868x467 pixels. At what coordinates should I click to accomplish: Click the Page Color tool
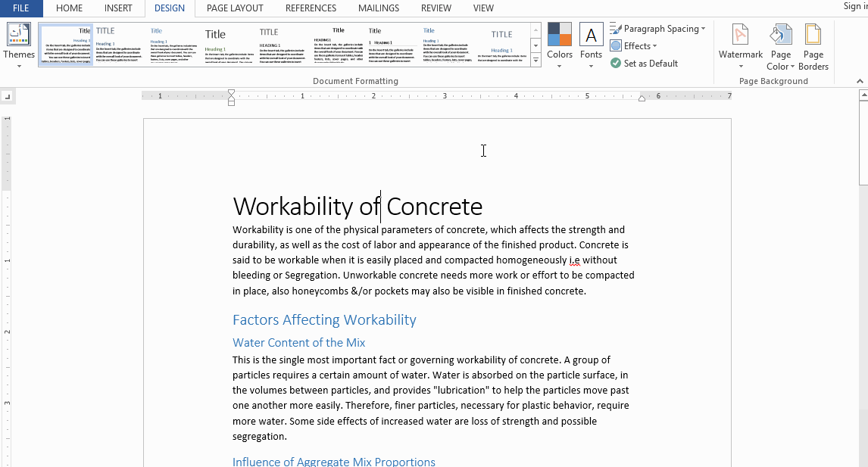point(780,47)
